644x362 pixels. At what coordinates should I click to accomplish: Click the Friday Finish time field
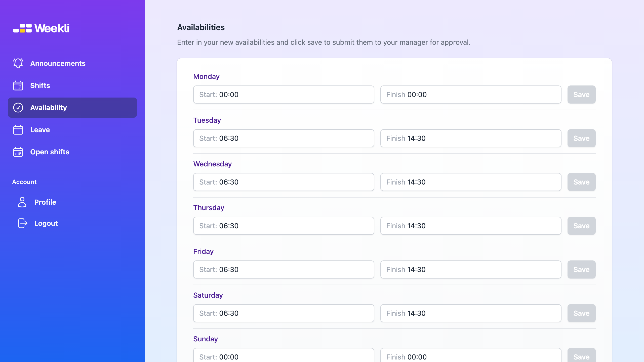click(x=471, y=269)
